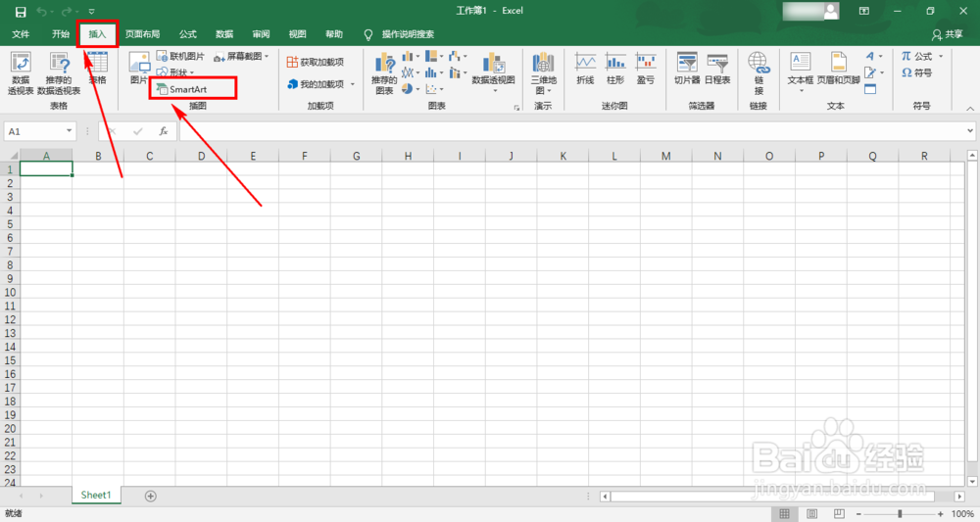
Task: Insert an Object icon in Text group
Action: coord(870,89)
